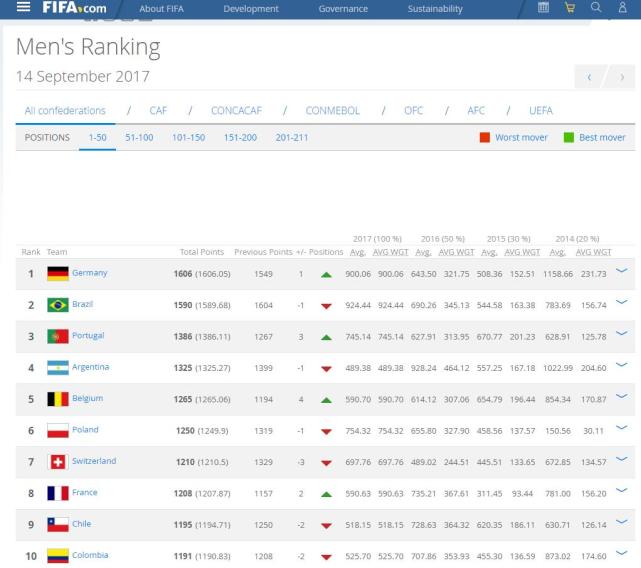Open the calendar icon in header
641x568 pixels.
click(543, 7)
